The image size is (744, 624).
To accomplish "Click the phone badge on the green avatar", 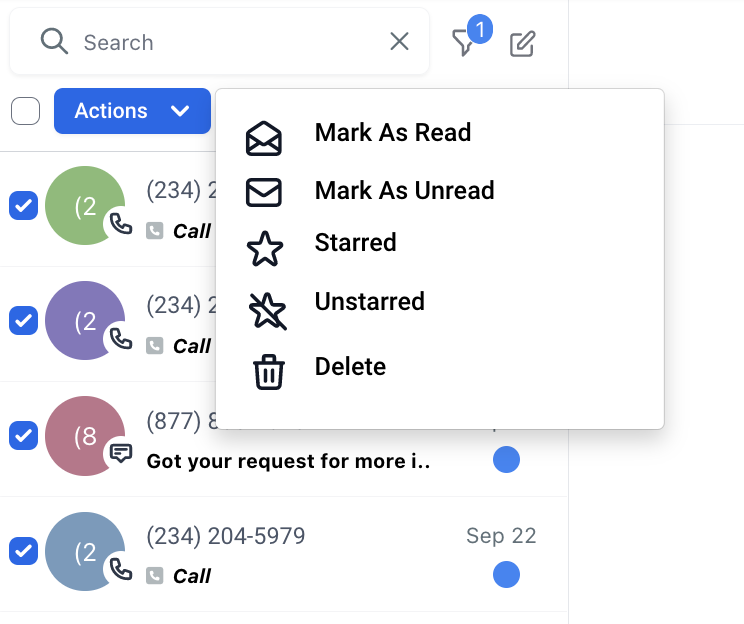I will tap(121, 224).
